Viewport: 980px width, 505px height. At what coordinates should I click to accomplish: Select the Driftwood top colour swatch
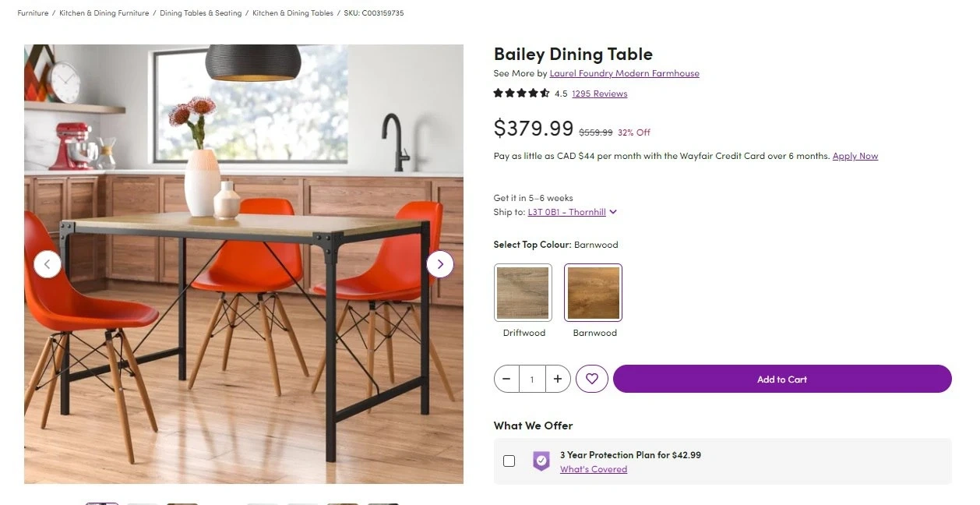(x=523, y=293)
